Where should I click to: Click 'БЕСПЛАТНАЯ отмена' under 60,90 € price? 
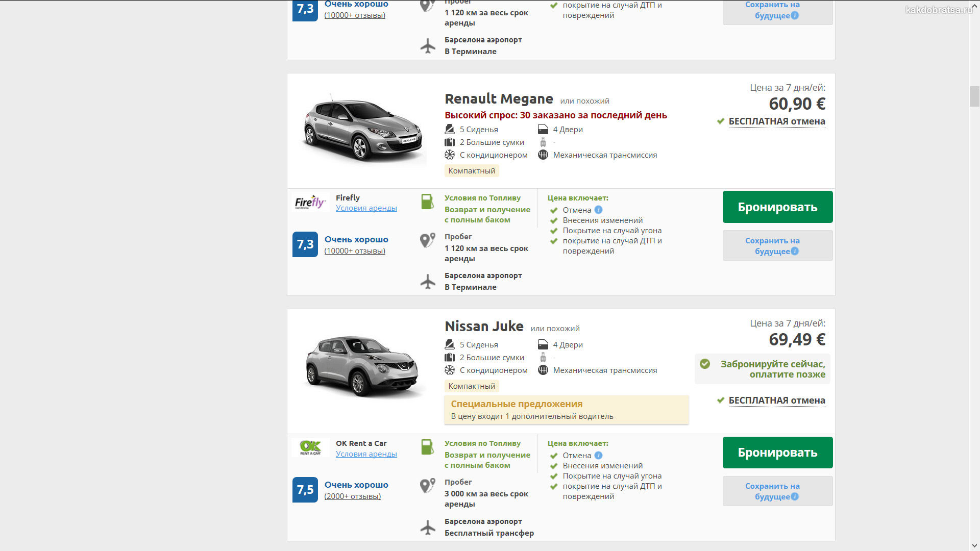coord(776,121)
